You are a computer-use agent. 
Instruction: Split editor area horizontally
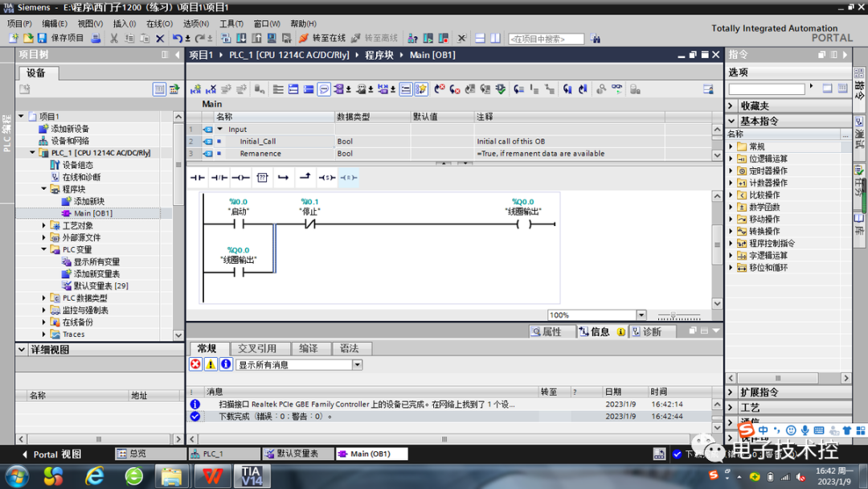(480, 39)
